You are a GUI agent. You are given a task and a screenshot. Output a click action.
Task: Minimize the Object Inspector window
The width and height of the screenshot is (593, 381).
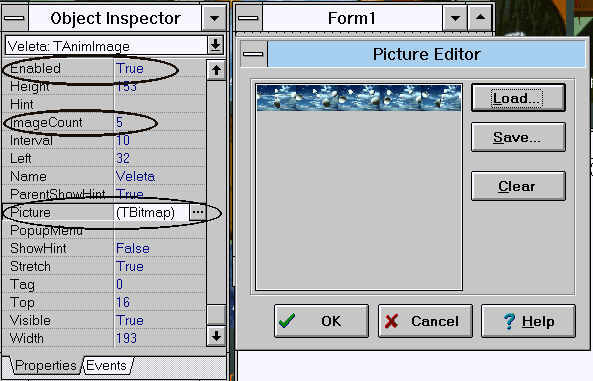click(214, 18)
